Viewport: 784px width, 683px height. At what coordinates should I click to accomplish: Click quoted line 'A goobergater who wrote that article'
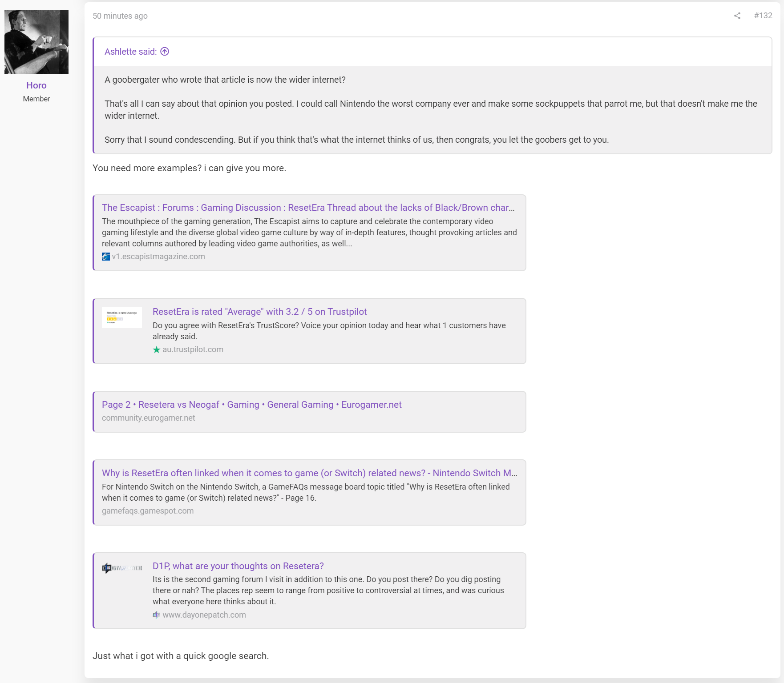tap(225, 80)
